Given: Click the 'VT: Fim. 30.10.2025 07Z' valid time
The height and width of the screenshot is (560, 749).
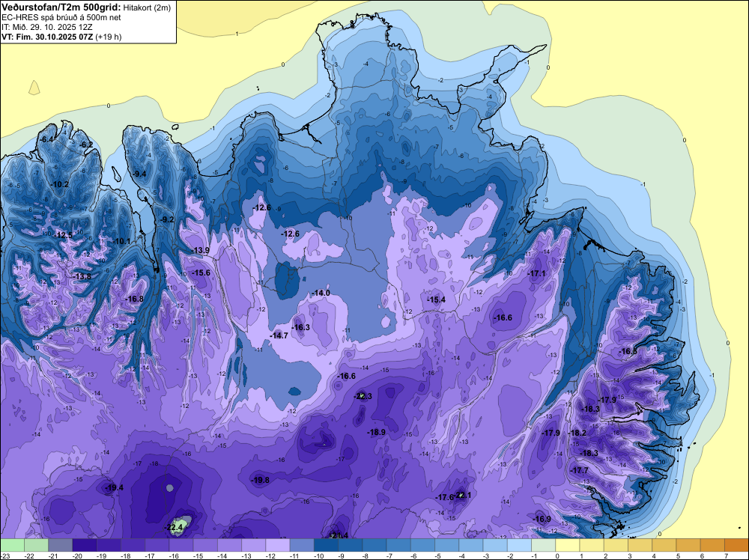Looking at the screenshot, I should tap(48, 37).
